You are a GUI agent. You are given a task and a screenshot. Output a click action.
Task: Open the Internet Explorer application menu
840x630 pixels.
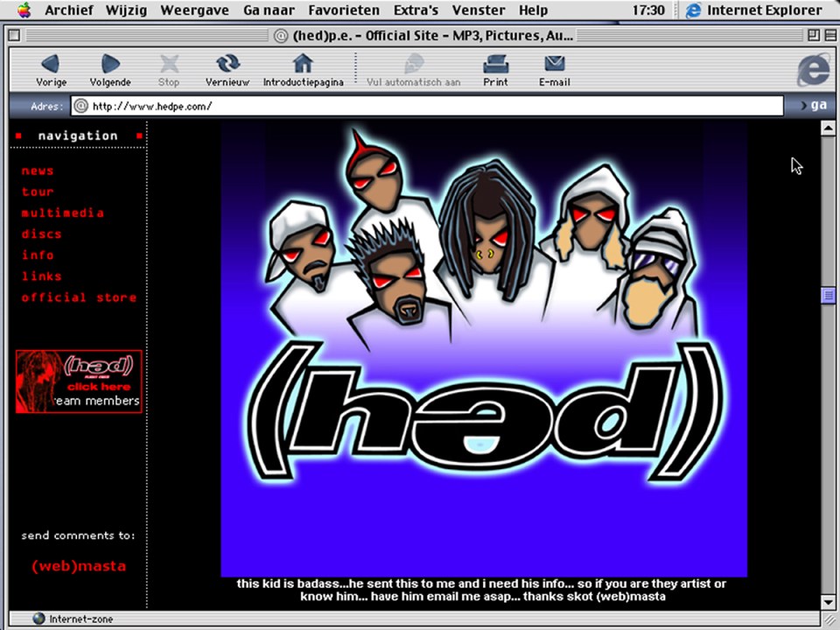pos(754,10)
